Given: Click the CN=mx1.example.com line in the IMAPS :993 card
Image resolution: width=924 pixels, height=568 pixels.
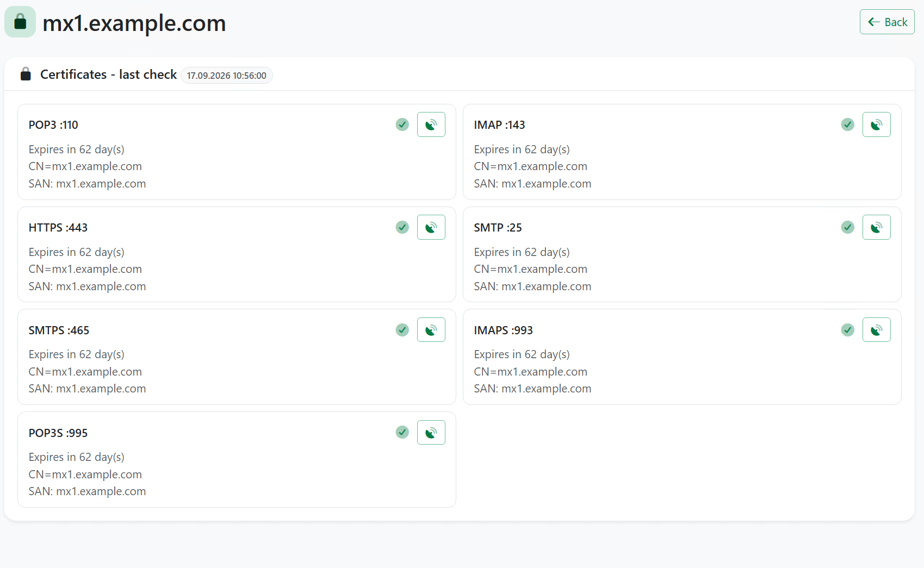Looking at the screenshot, I should tap(531, 372).
